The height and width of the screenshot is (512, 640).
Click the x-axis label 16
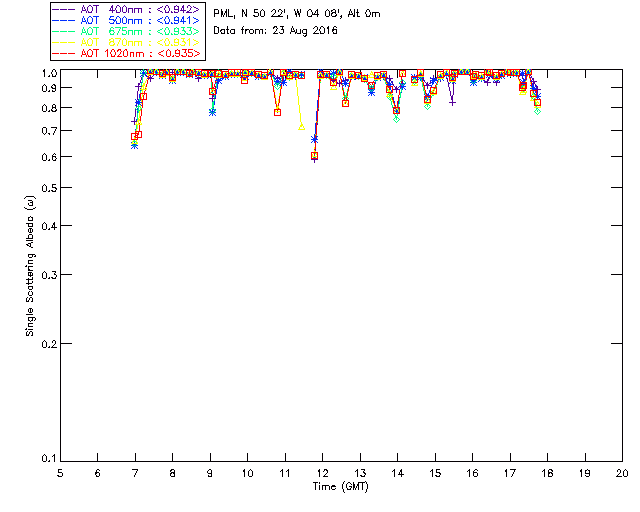coord(473,473)
